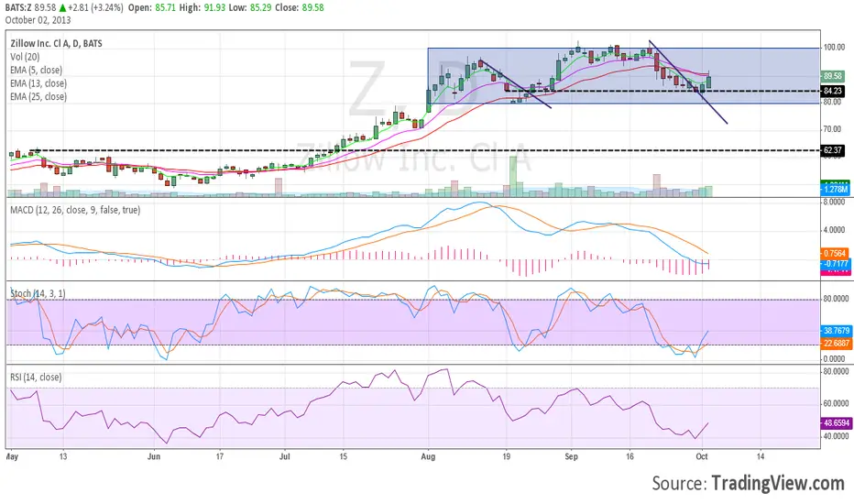854x504 pixels.
Task: Click the October 02, 2013 date text
Action: [38, 20]
